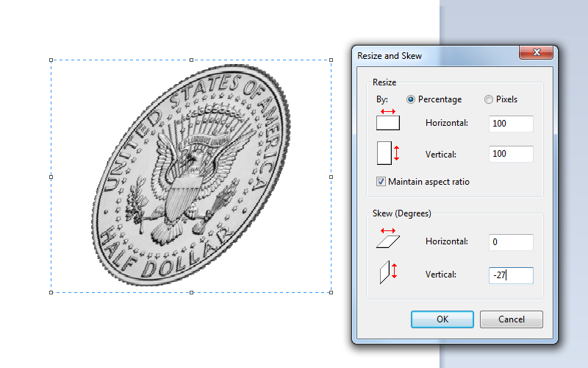The width and height of the screenshot is (588, 368).
Task: Select the Percentage radio button
Action: click(x=411, y=99)
